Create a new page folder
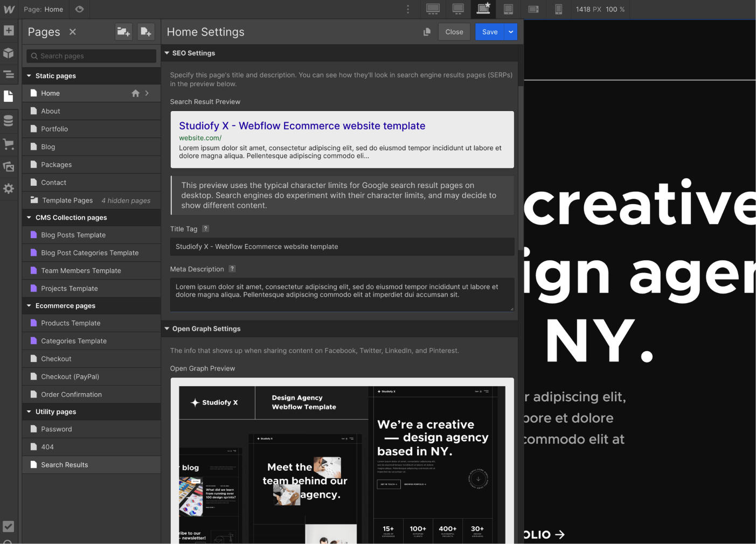Screen dimensions: 756x544 pyautogui.click(x=123, y=32)
